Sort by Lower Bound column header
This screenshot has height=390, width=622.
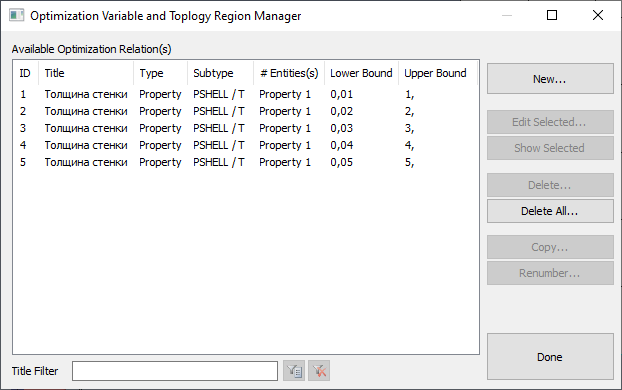point(361,73)
